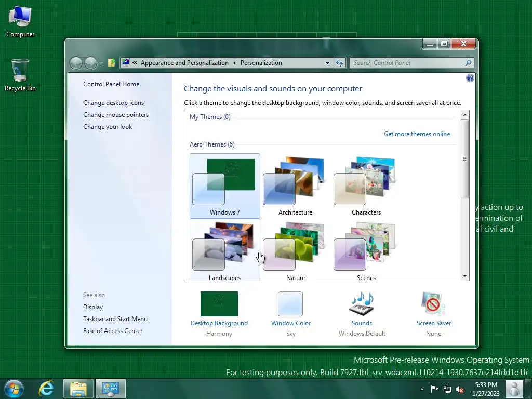Click the search magnifier icon
The image size is (532, 399).
[468, 63]
